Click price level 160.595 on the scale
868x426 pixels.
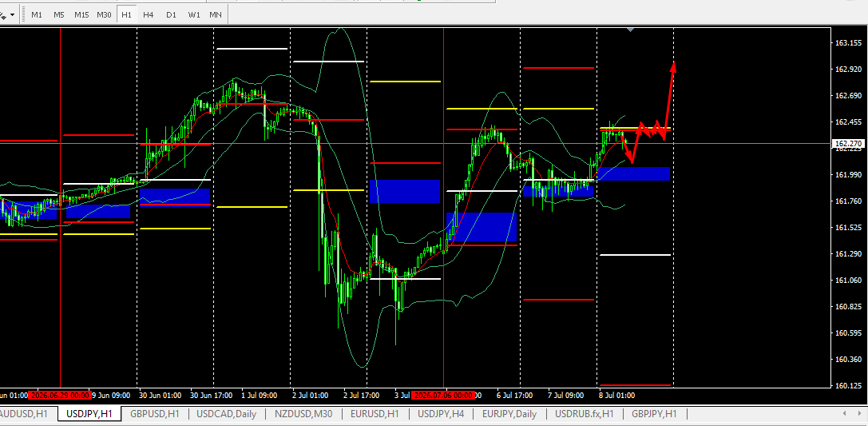(847, 333)
